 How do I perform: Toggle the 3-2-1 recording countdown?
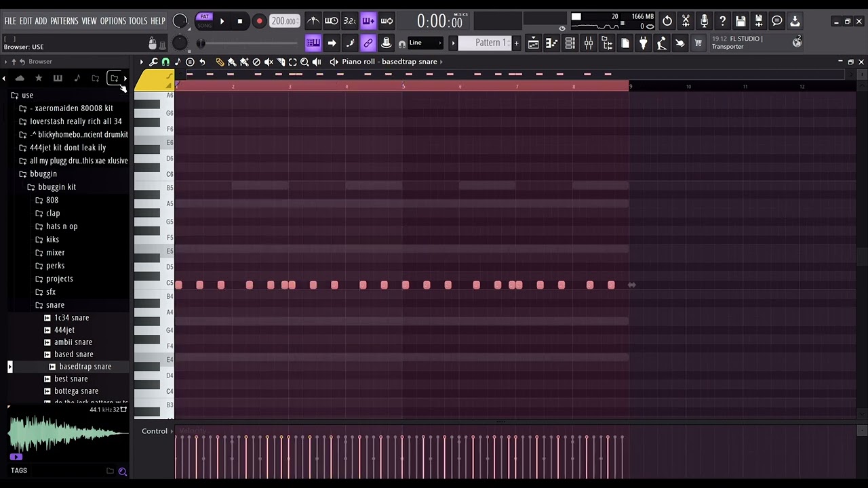350,21
